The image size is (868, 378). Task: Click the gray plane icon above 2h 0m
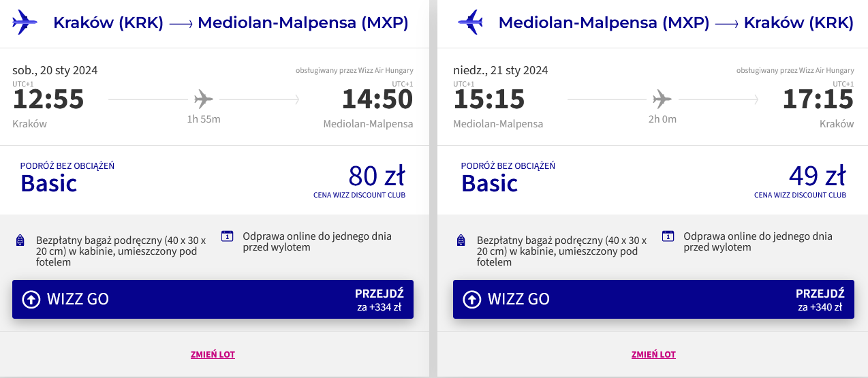[662, 99]
